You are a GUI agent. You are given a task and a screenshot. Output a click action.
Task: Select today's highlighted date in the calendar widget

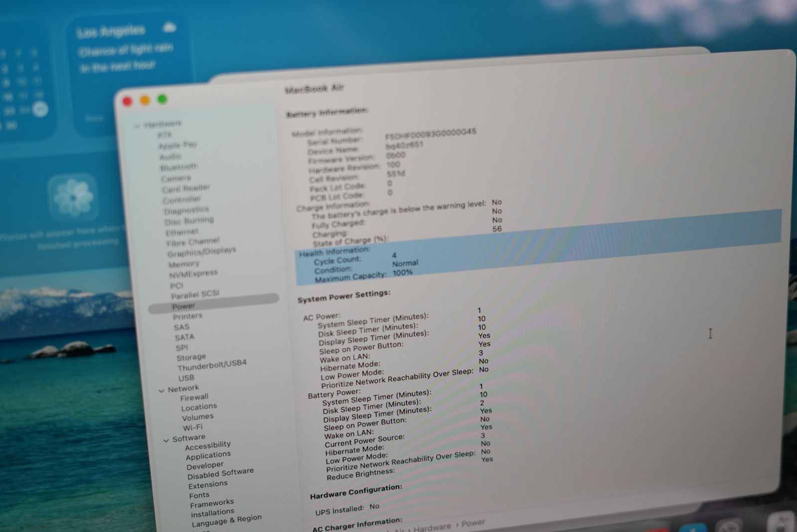(40, 109)
